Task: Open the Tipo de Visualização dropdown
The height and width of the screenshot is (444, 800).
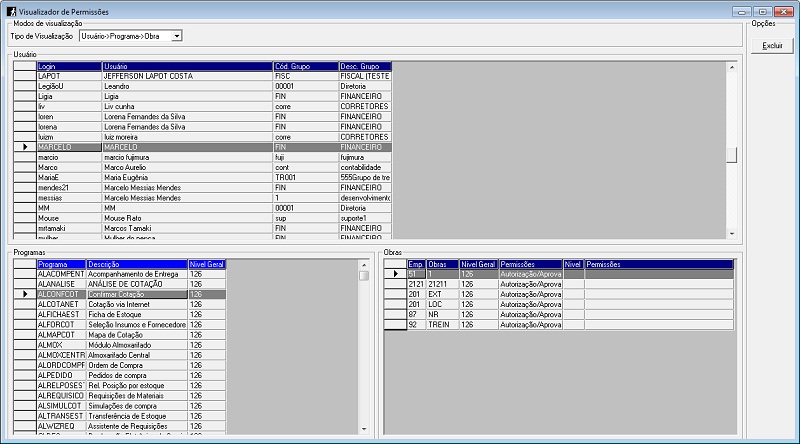Action: pos(177,36)
